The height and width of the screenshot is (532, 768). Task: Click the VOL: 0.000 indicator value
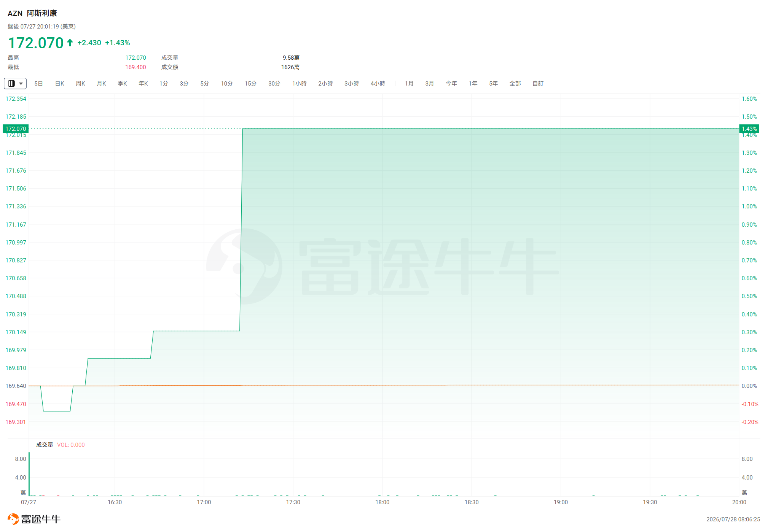tap(71, 445)
